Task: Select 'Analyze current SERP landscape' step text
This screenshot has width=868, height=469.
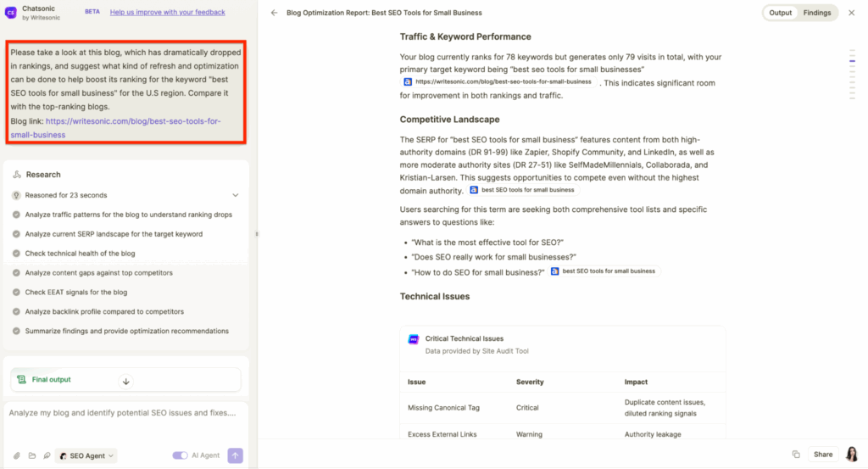Action: (x=114, y=234)
